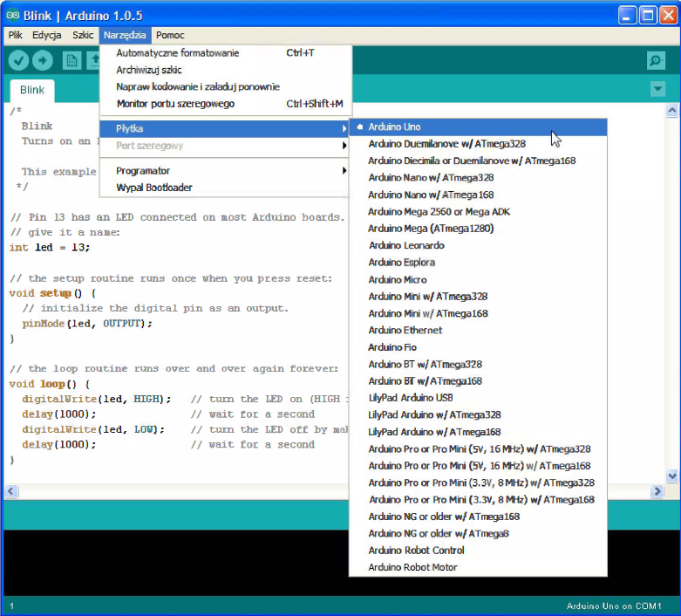Select Arduino BT w/ ATmega168

478,381
